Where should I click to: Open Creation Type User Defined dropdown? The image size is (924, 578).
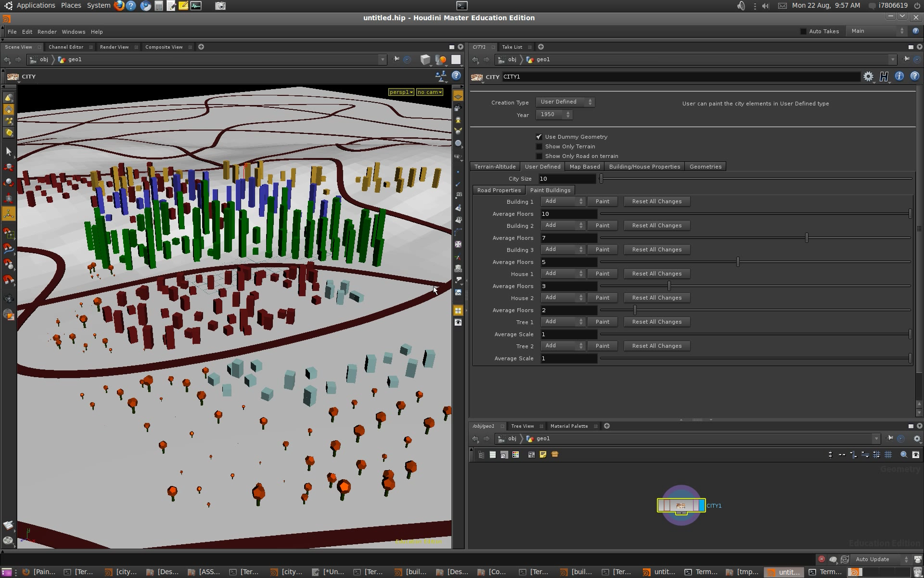click(x=565, y=102)
